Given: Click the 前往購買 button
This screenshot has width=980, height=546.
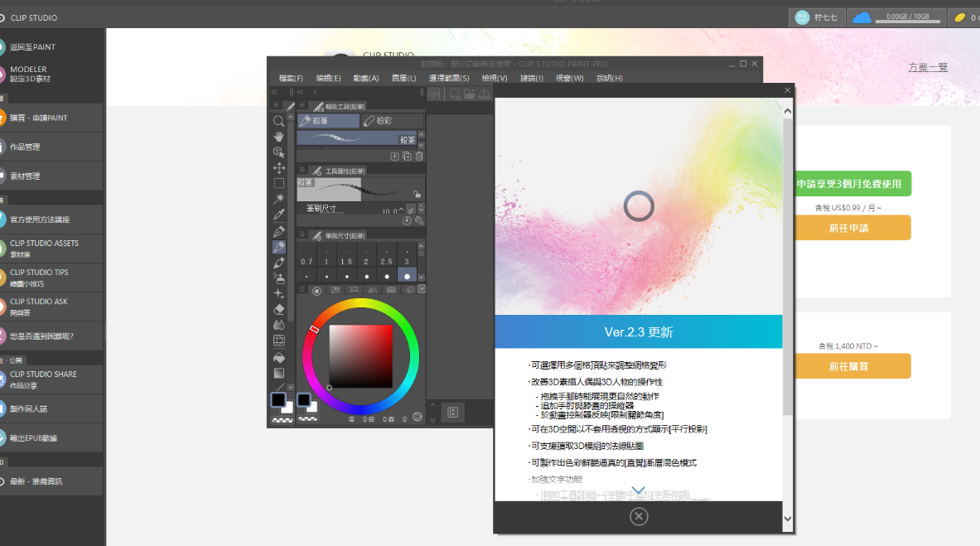Looking at the screenshot, I should point(848,366).
